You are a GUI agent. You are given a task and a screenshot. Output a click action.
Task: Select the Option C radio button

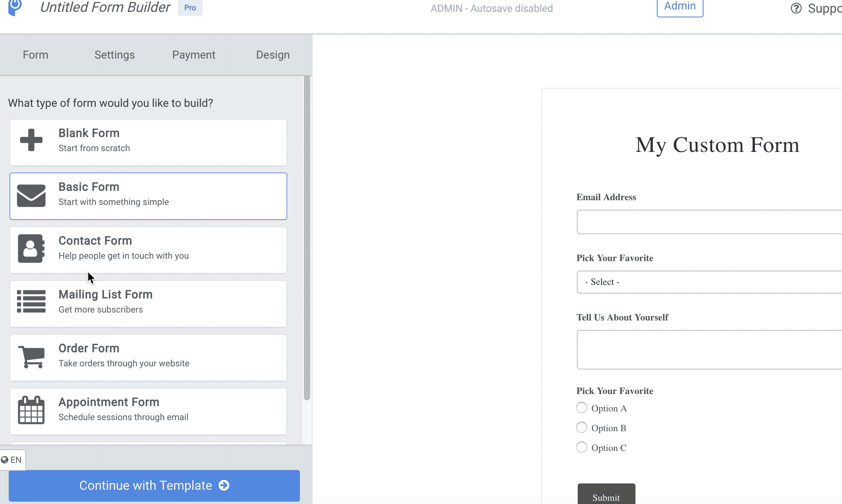click(582, 447)
